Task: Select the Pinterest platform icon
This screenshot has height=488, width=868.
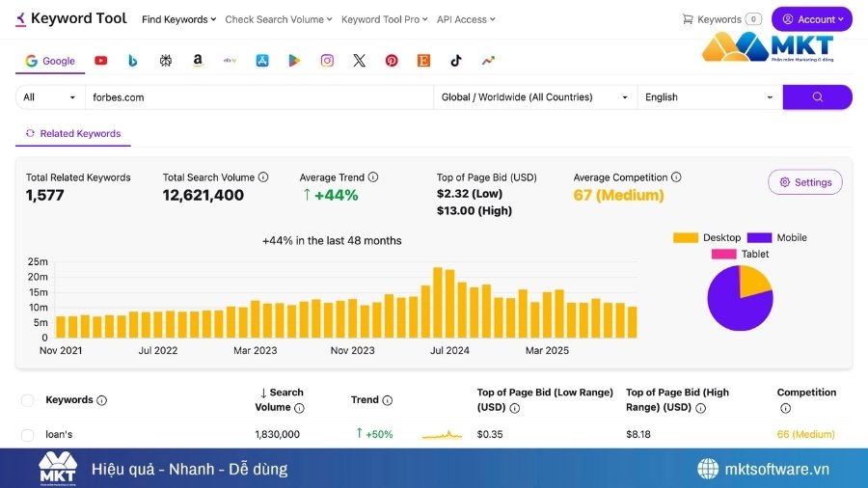Action: pos(392,61)
